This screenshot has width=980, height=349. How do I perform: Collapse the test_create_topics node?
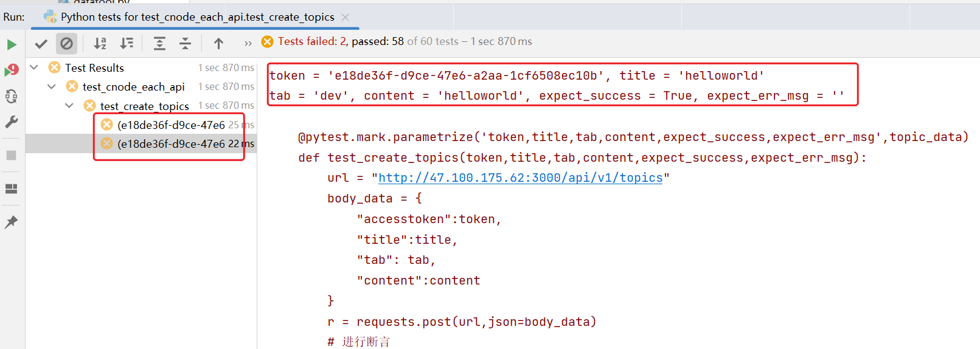69,105
